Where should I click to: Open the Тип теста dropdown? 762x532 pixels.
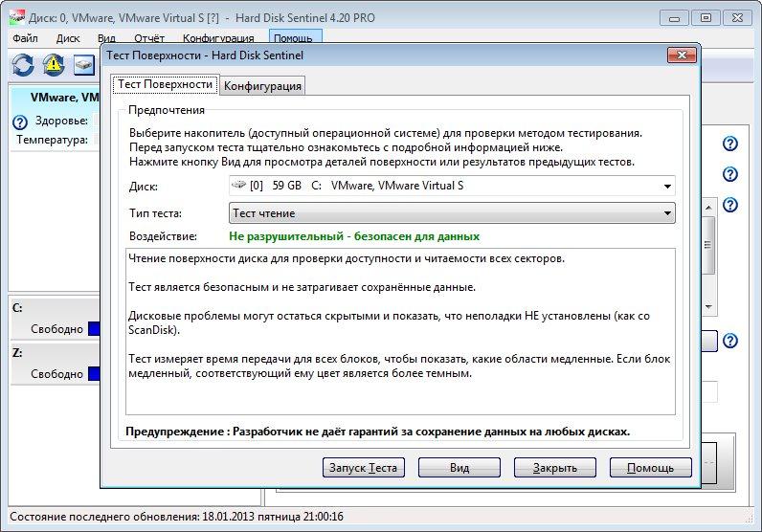click(452, 213)
